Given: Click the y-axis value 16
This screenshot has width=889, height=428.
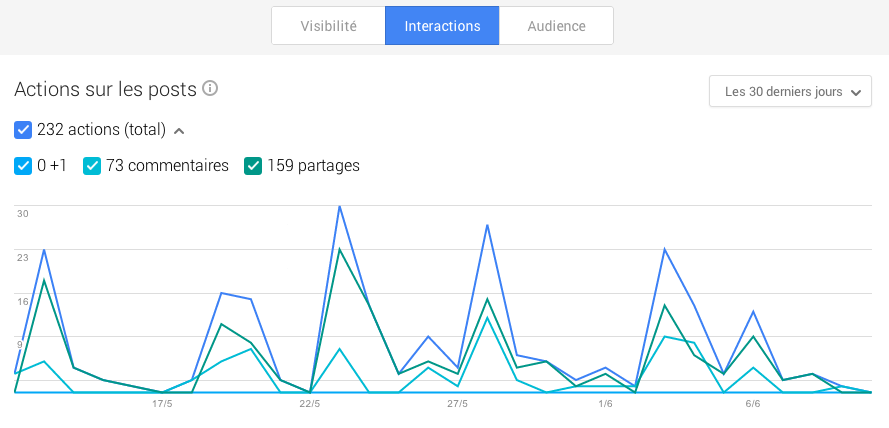Looking at the screenshot, I should (x=22, y=301).
